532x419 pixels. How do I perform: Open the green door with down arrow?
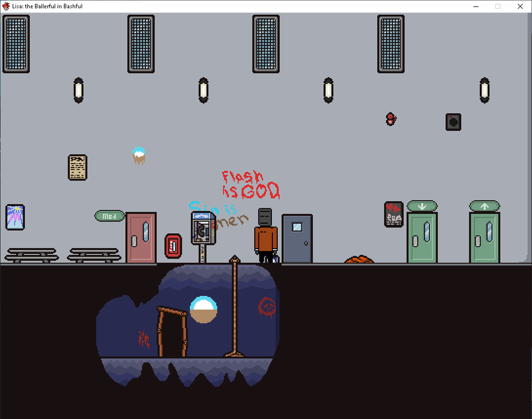click(x=422, y=237)
